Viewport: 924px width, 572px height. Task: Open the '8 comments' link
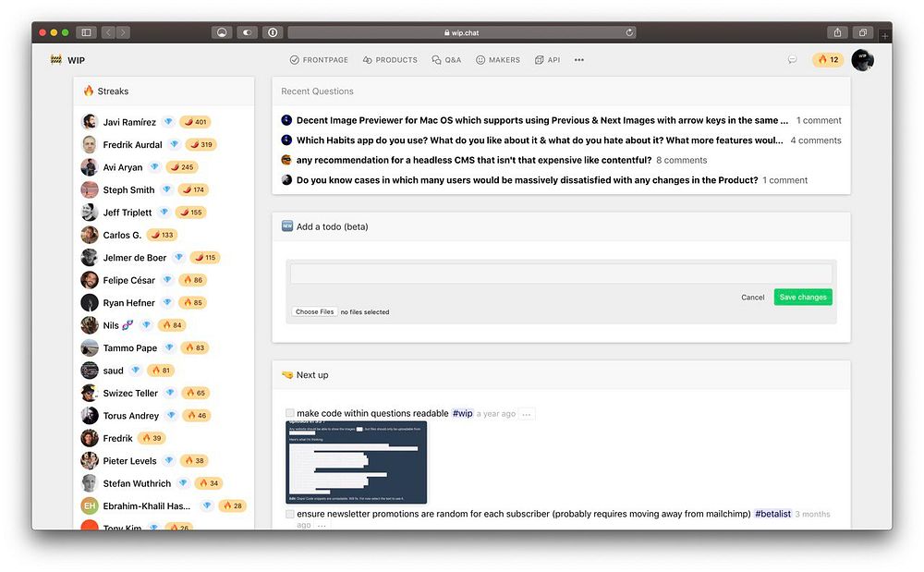pos(682,160)
